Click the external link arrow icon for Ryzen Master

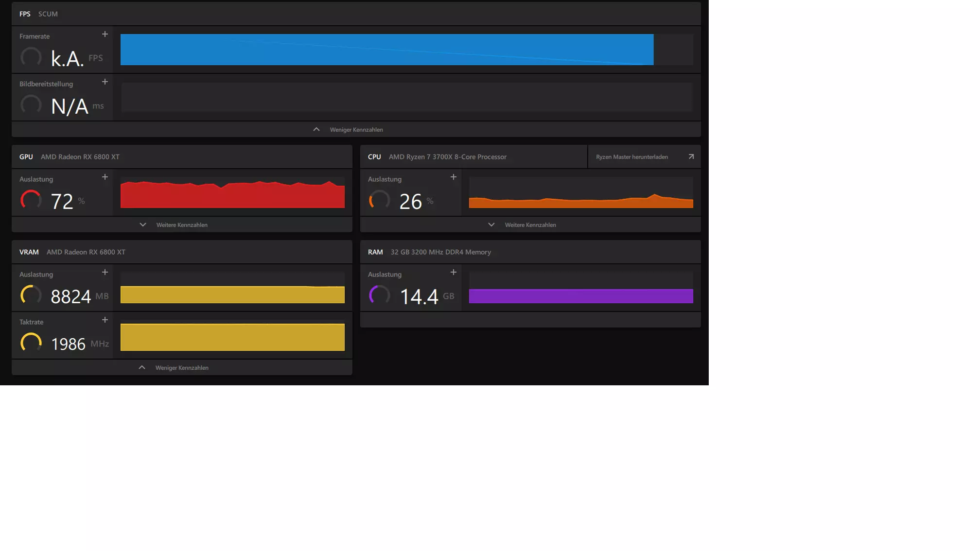coord(691,157)
